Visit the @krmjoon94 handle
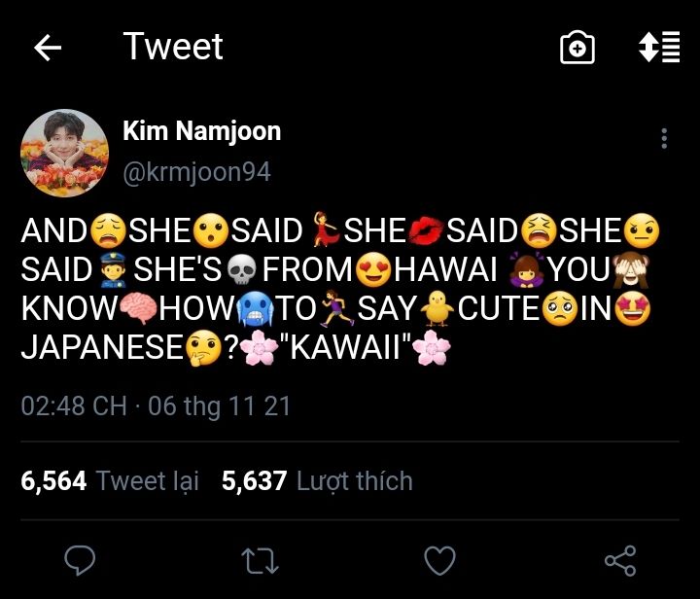This screenshot has width=700, height=599. pyautogui.click(x=196, y=172)
